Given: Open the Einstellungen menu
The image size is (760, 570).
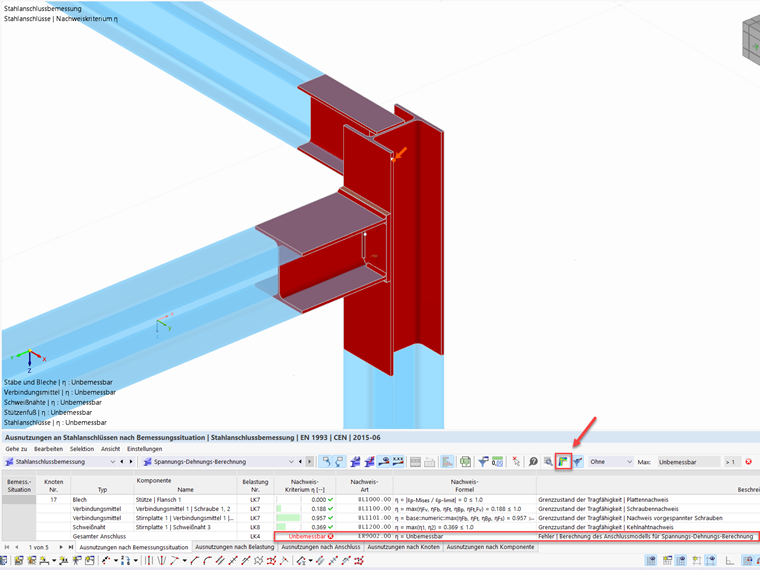Looking at the screenshot, I should pos(144,449).
